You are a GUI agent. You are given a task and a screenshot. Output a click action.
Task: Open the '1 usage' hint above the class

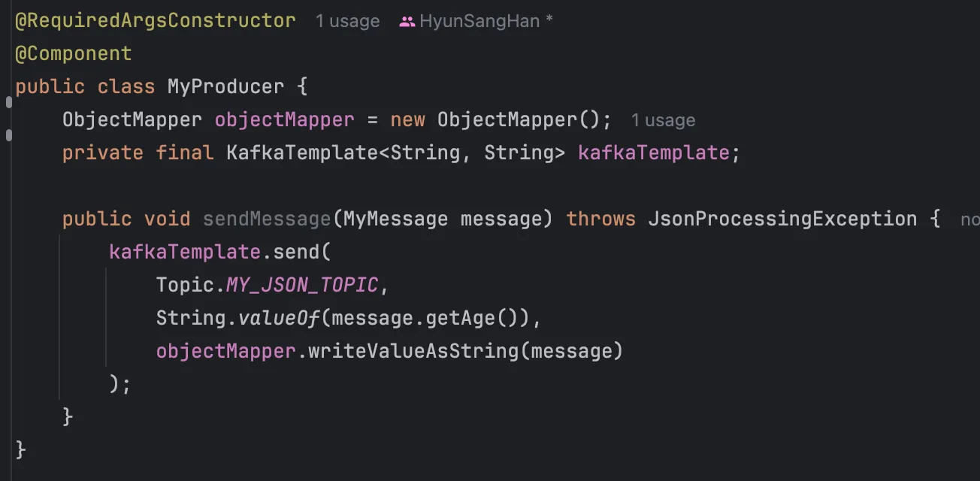pos(347,21)
